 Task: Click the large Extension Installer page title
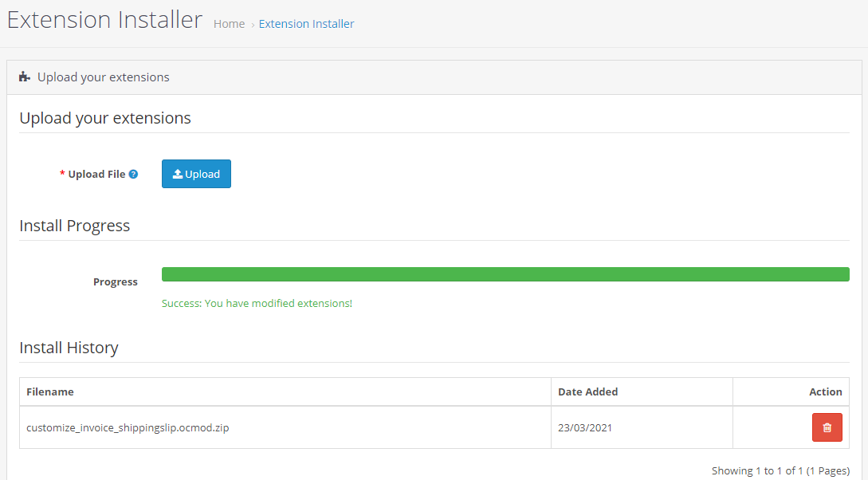tap(104, 19)
